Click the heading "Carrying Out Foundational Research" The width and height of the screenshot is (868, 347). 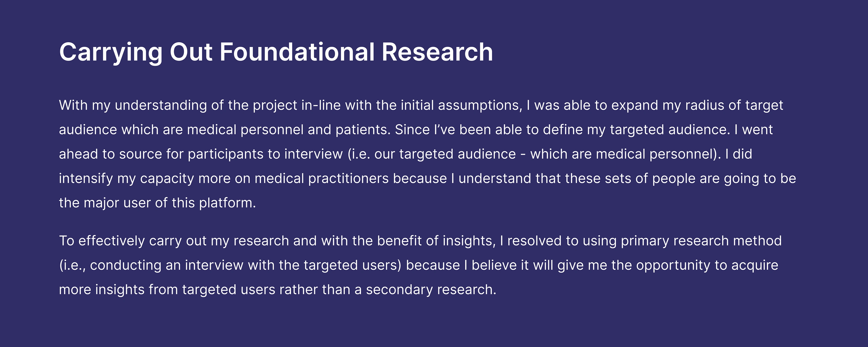pos(276,52)
